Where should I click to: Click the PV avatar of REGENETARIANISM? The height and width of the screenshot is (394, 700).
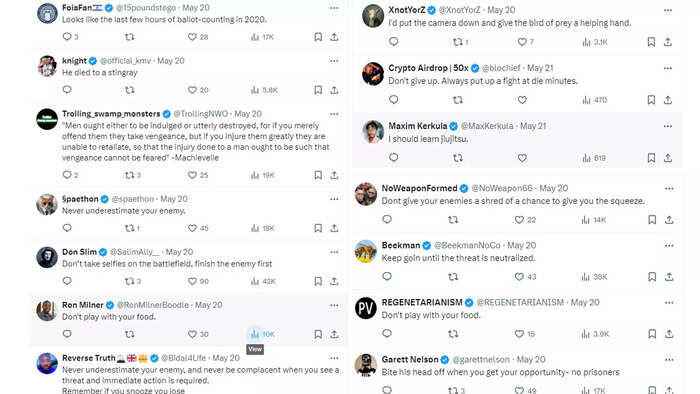point(366,308)
